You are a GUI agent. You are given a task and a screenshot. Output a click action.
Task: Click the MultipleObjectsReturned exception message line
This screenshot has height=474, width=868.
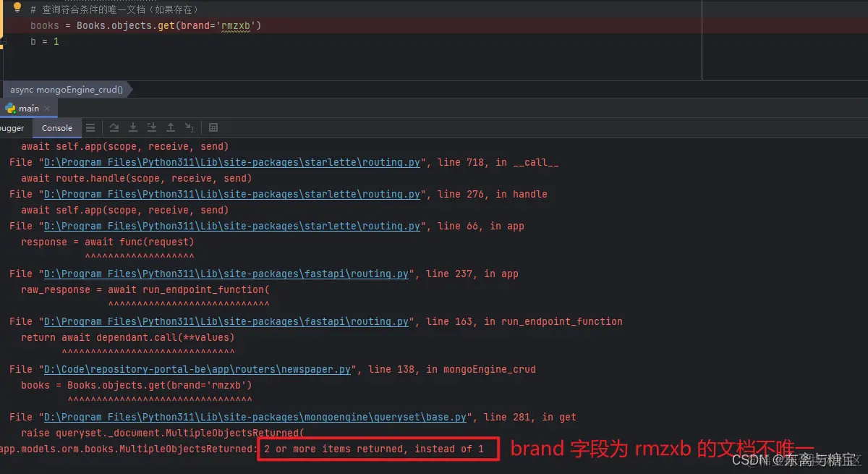pyautogui.click(x=242, y=449)
